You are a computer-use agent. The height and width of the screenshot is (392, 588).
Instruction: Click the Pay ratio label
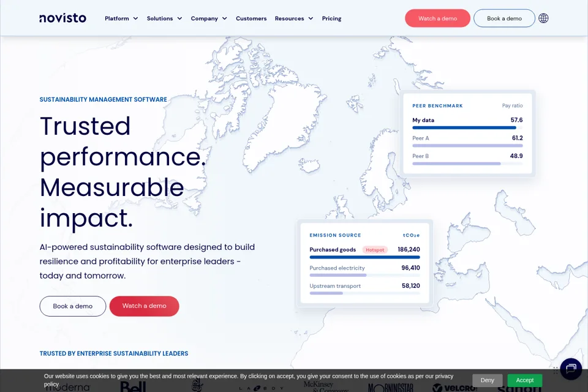pyautogui.click(x=512, y=106)
